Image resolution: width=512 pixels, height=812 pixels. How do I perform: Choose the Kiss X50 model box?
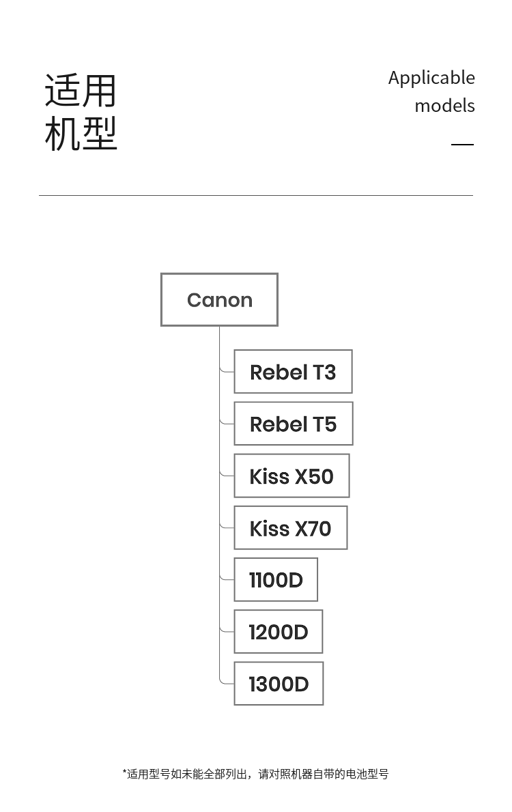[x=291, y=476]
